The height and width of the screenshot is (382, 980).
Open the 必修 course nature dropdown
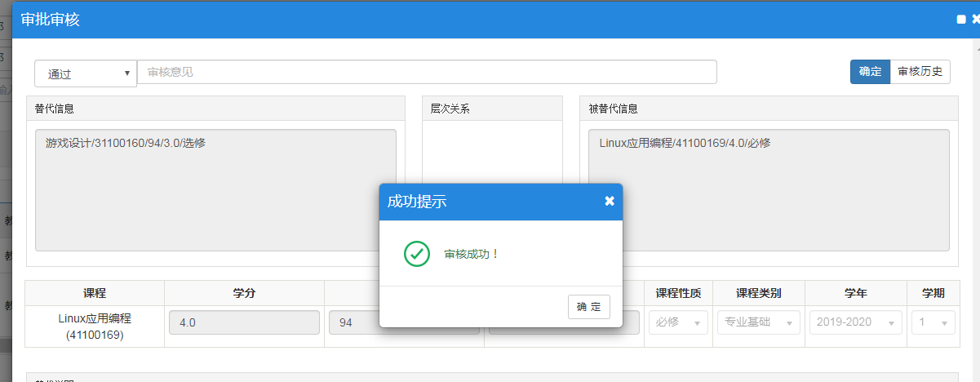pos(676,322)
